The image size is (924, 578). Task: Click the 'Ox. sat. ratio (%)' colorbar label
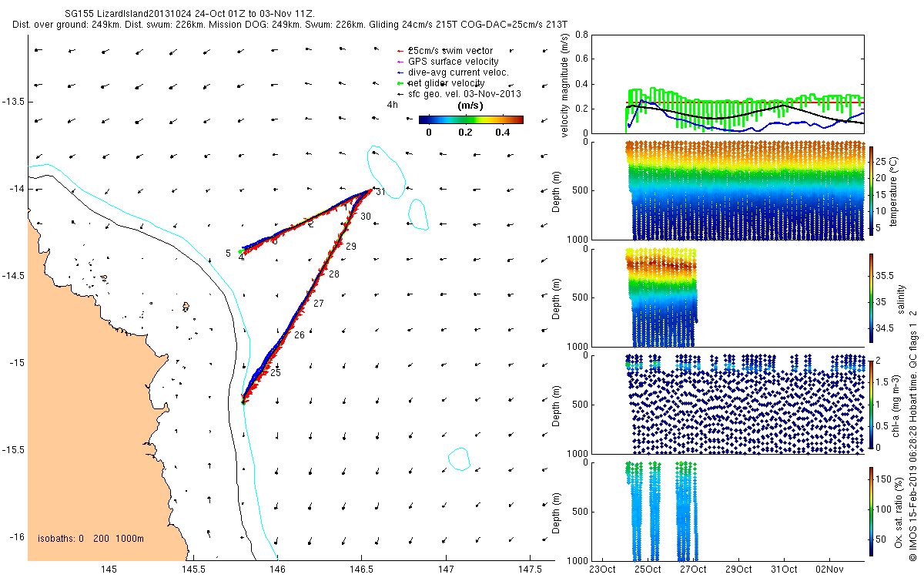point(899,511)
